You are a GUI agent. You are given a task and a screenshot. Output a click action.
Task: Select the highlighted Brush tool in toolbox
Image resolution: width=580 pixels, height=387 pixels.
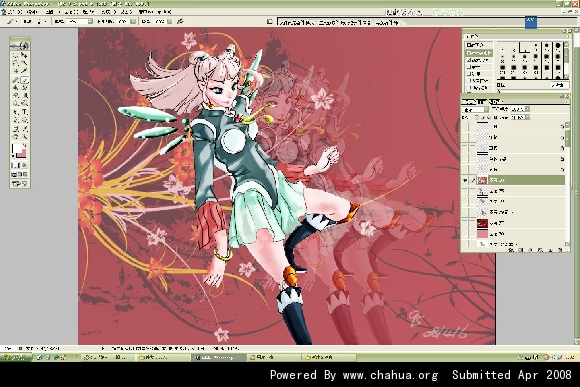(24, 80)
